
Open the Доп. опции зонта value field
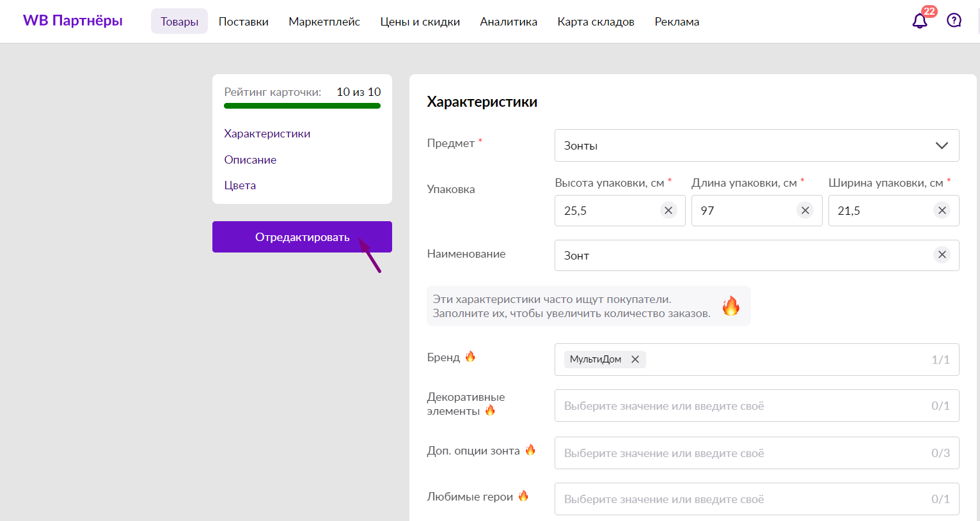757,453
